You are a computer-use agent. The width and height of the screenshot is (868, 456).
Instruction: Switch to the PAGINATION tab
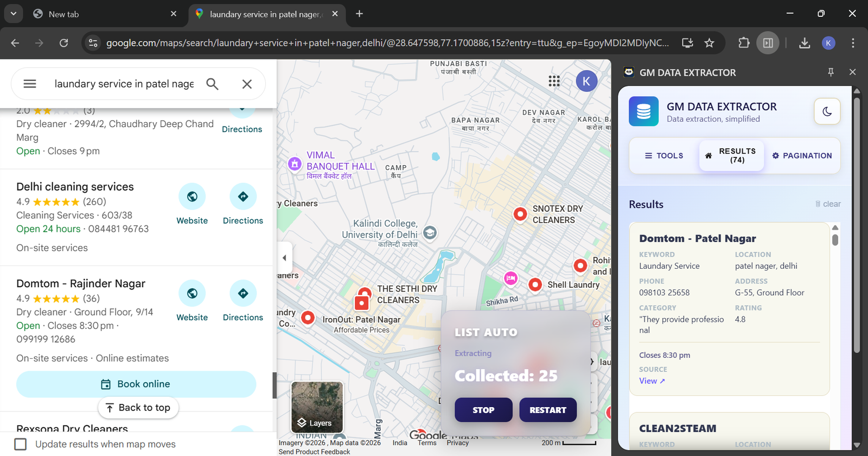point(802,156)
